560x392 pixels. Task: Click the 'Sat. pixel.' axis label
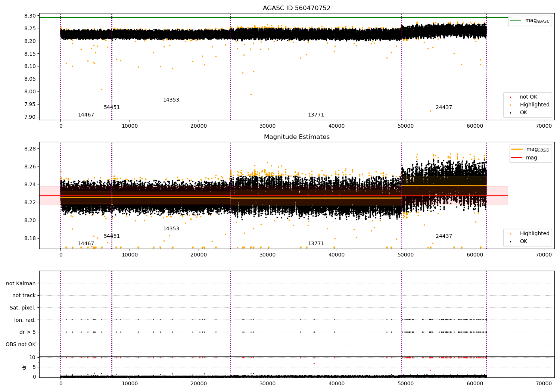[x=22, y=308]
